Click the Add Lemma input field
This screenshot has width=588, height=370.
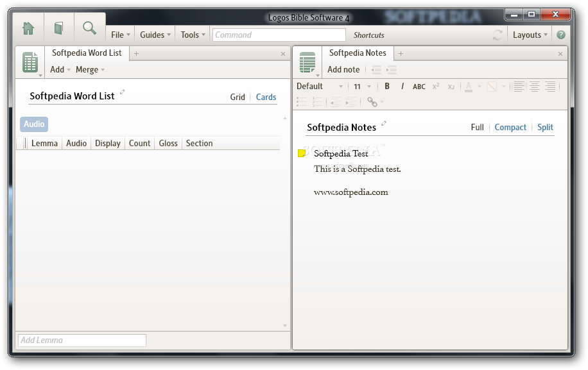click(x=82, y=341)
